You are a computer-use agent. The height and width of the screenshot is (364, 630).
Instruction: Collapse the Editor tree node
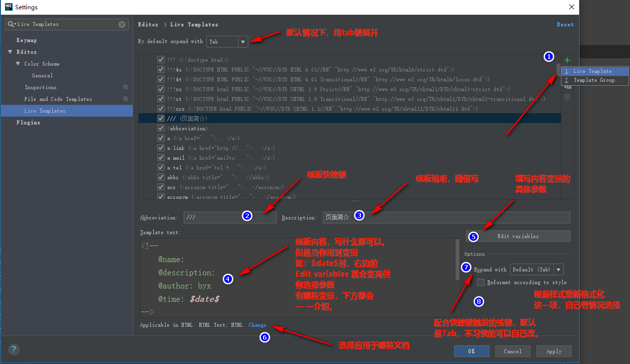coord(10,52)
